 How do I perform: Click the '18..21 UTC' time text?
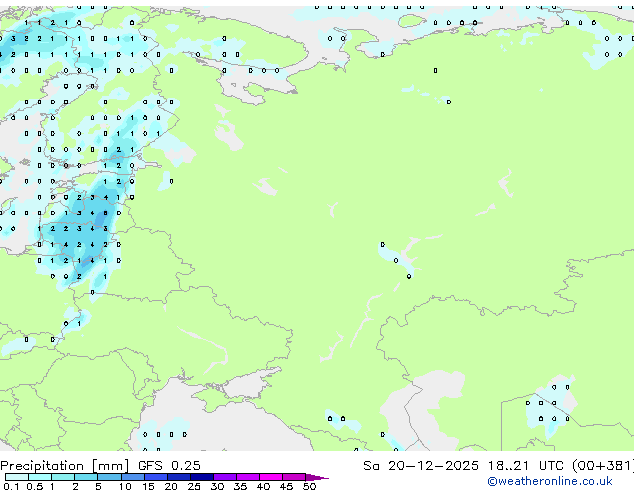coord(526,466)
